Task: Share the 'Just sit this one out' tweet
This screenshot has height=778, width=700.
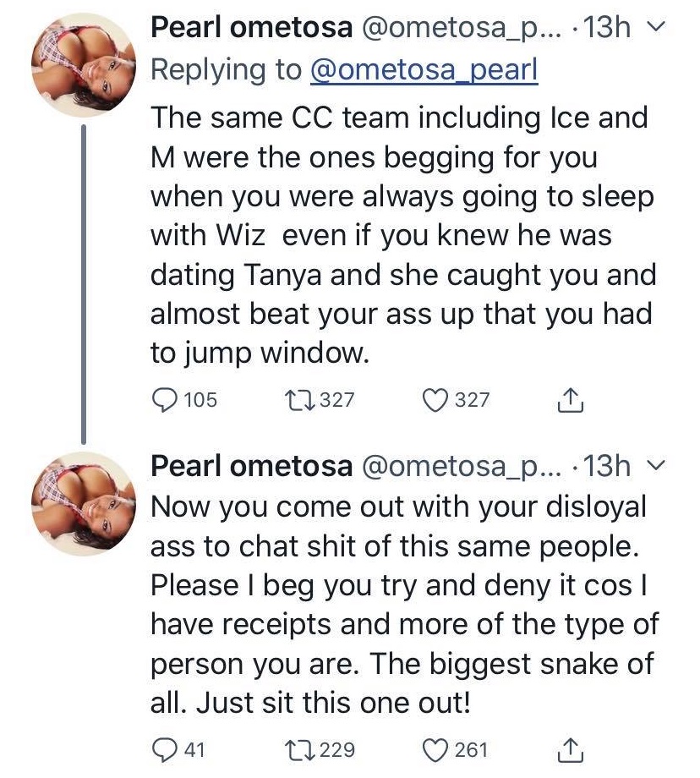Action: tap(572, 750)
